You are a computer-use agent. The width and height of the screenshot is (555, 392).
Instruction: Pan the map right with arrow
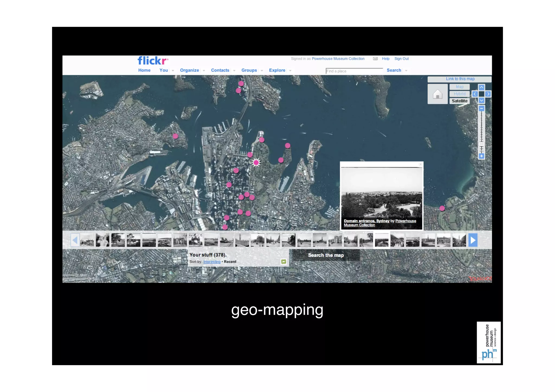tap(488, 94)
